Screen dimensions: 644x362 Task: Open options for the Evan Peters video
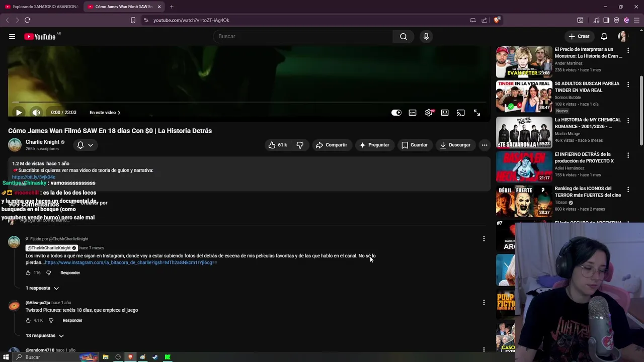pyautogui.click(x=628, y=50)
